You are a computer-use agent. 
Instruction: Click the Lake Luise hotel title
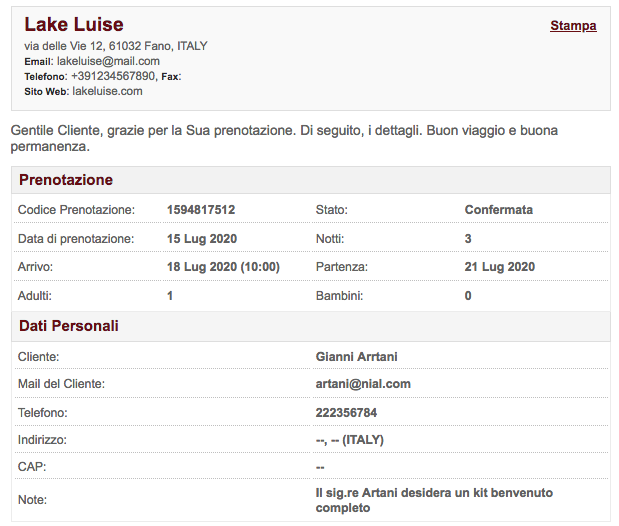(x=74, y=25)
